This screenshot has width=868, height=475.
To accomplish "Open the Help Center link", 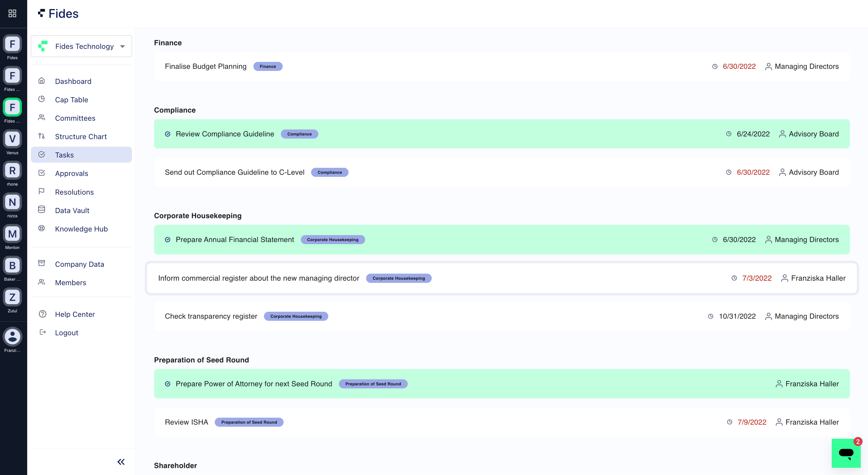I will [75, 314].
